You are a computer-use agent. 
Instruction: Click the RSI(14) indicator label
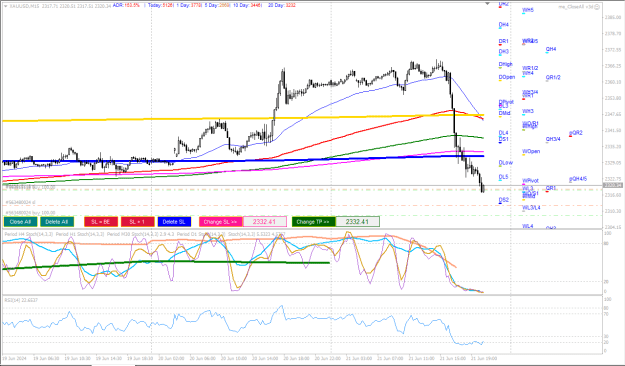pos(21,300)
